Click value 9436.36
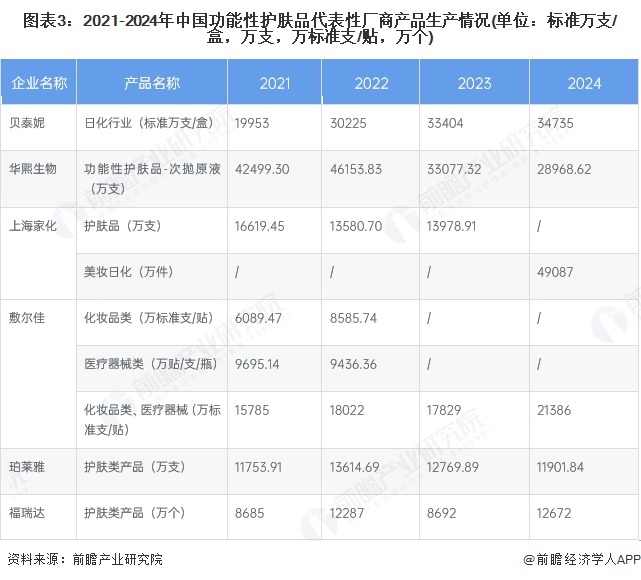Viewport: 641px width, 580px height. tap(353, 364)
